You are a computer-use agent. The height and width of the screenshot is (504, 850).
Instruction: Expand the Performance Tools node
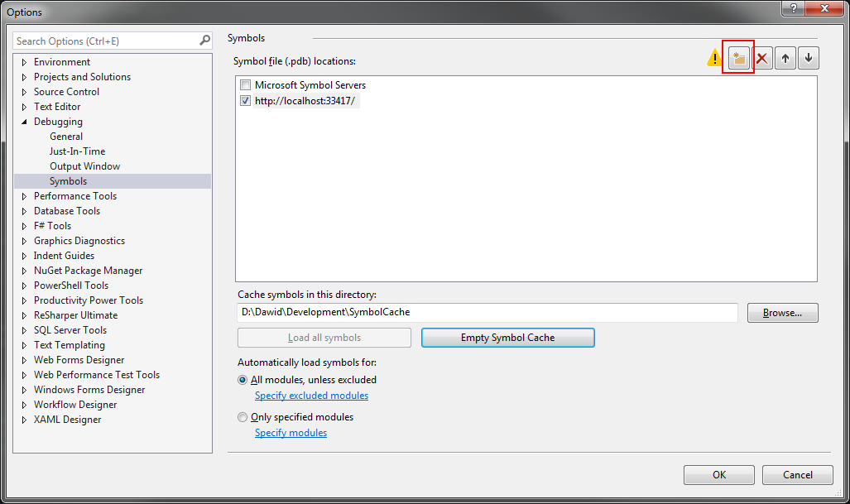[x=24, y=196]
